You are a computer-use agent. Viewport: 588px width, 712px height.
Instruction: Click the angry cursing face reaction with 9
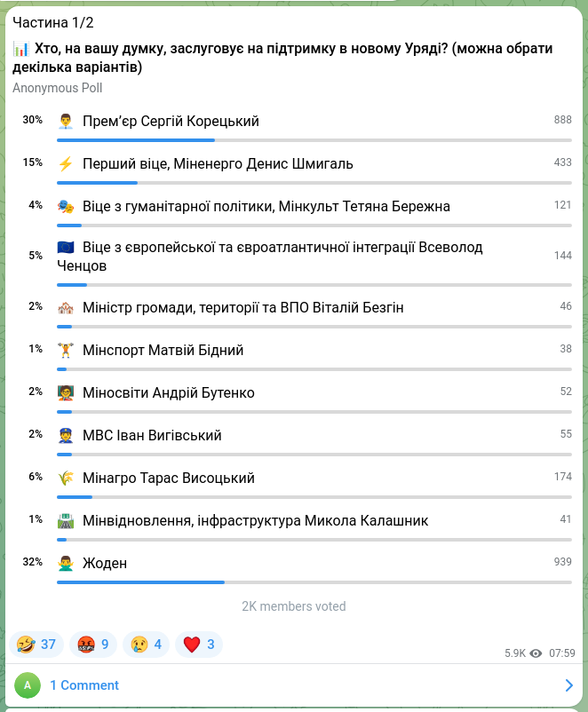pyautogui.click(x=93, y=644)
